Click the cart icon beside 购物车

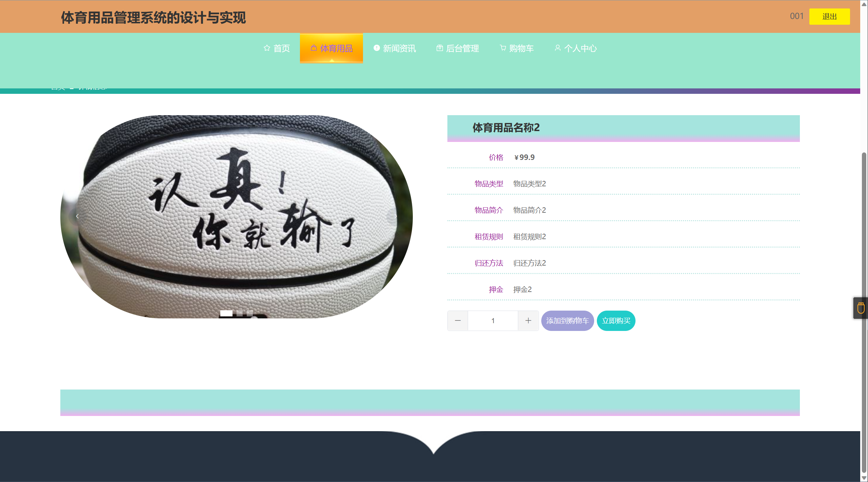point(503,48)
